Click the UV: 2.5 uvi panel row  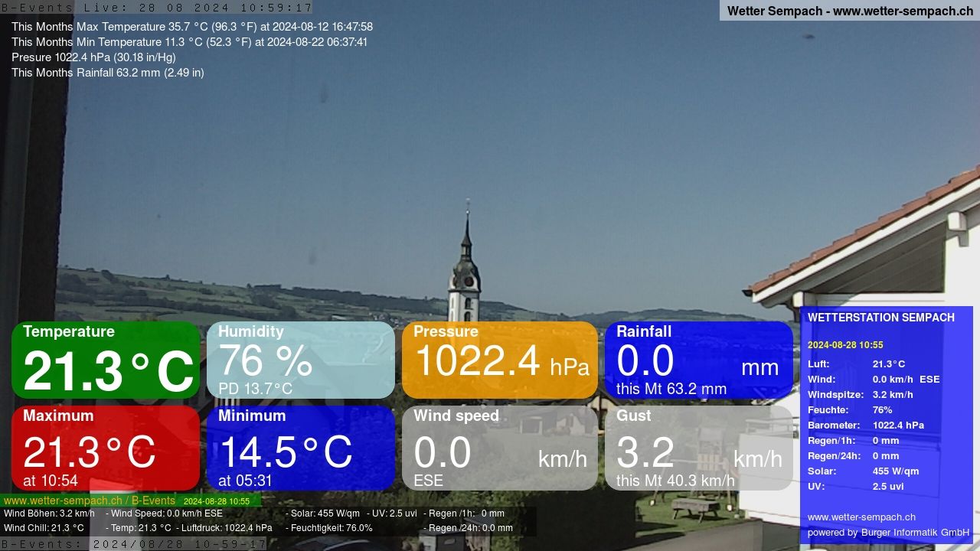pos(856,487)
